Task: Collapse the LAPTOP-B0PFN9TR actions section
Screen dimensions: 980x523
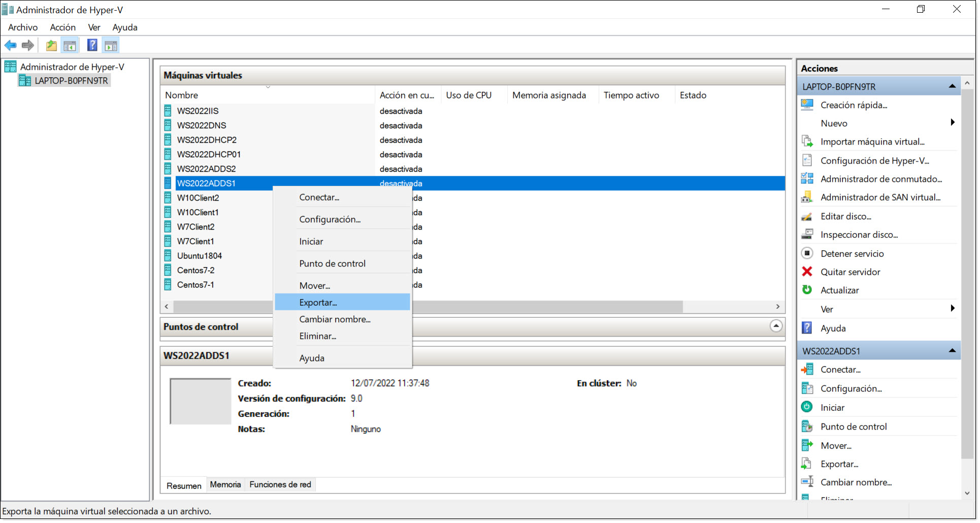Action: click(952, 86)
